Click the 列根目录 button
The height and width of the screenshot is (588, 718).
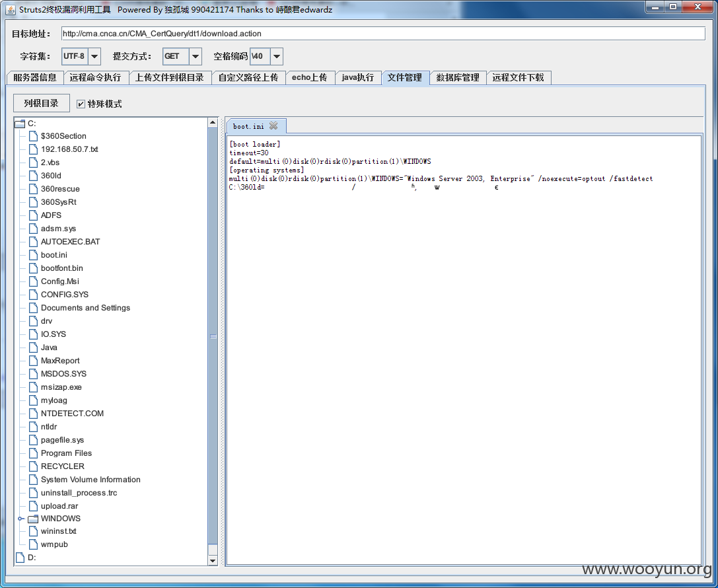[41, 103]
